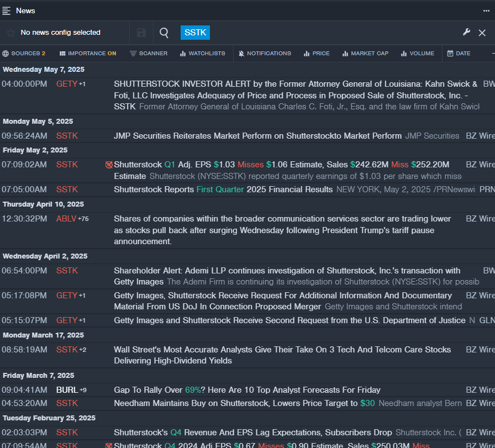Open the DoJ Additional Information request headline
The image size is (495, 448).
click(283, 301)
